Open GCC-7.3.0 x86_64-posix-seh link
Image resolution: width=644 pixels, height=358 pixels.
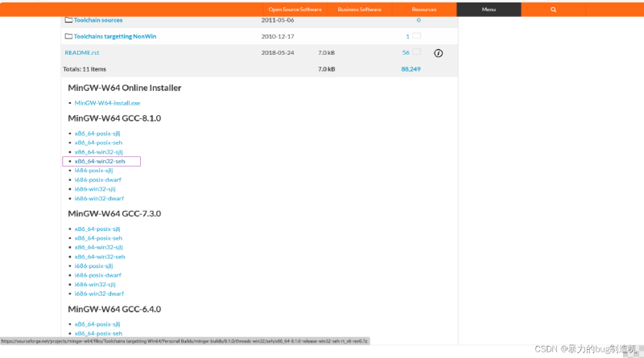pyautogui.click(x=98, y=238)
